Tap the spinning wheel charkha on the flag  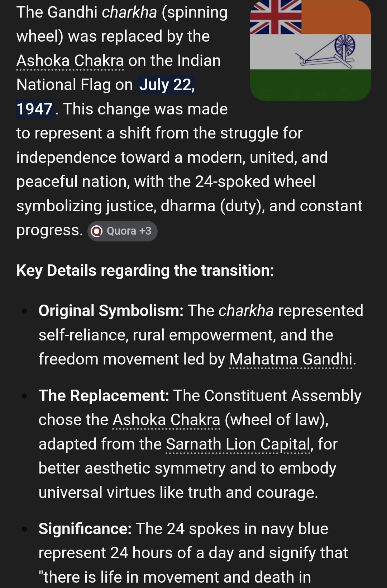coord(326,52)
